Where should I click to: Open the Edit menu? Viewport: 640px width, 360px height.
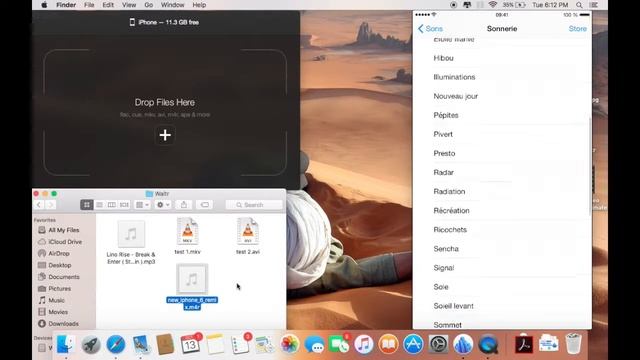point(108,5)
